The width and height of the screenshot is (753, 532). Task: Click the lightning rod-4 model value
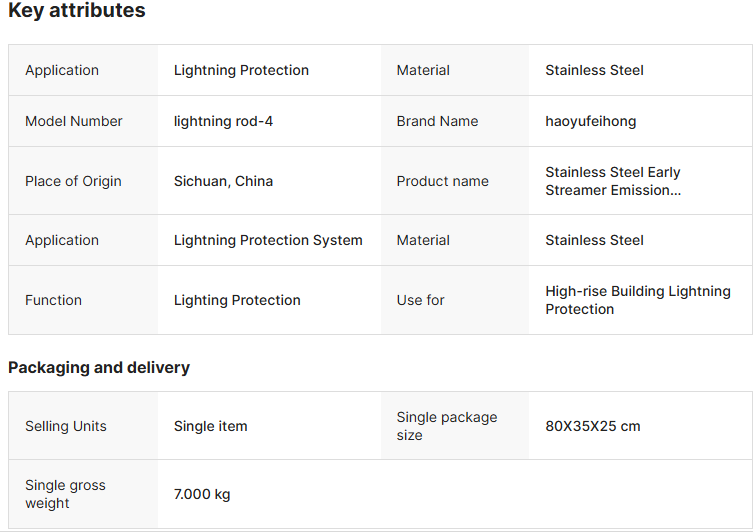coord(223,121)
